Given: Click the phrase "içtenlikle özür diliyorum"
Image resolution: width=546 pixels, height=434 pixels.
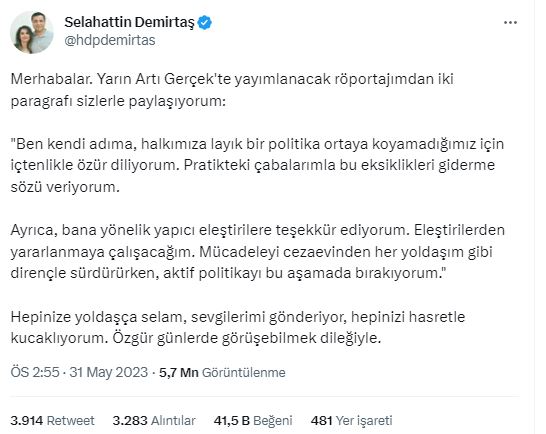Looking at the screenshot, I should click(x=95, y=165).
